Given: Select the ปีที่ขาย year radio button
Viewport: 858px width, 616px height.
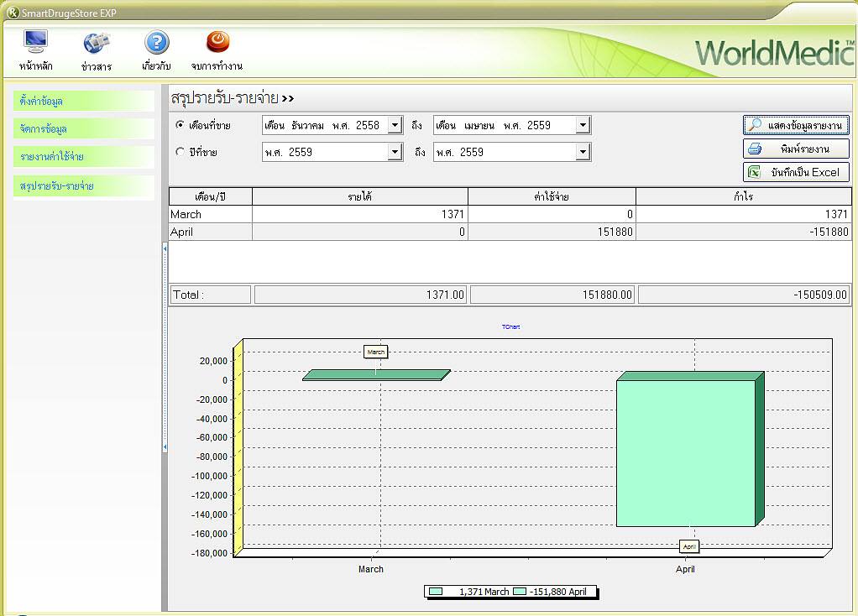Looking at the screenshot, I should (x=180, y=152).
